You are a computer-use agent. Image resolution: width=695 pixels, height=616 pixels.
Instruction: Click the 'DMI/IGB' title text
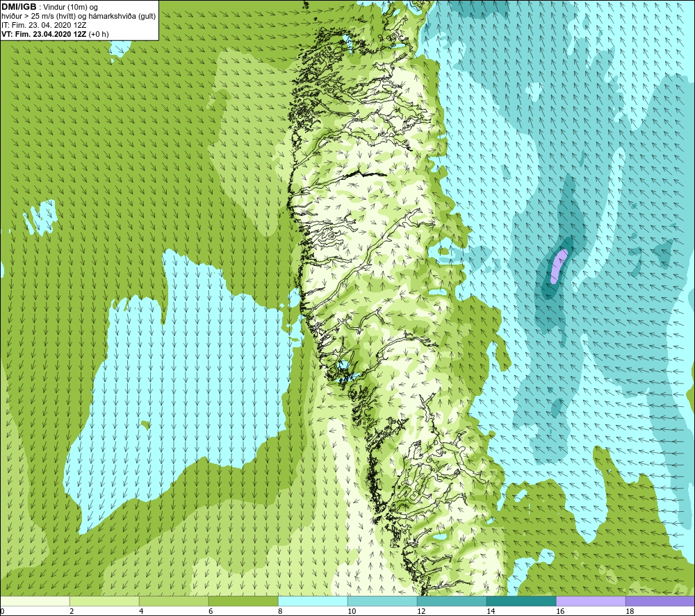click(x=19, y=7)
